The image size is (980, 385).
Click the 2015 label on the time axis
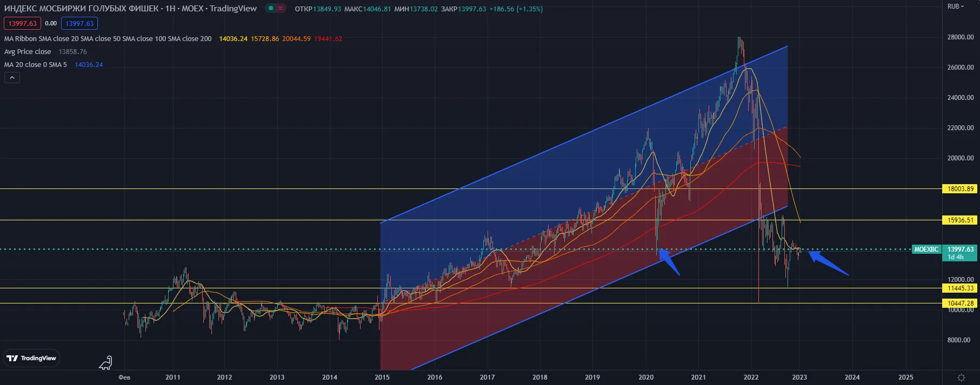click(x=382, y=377)
